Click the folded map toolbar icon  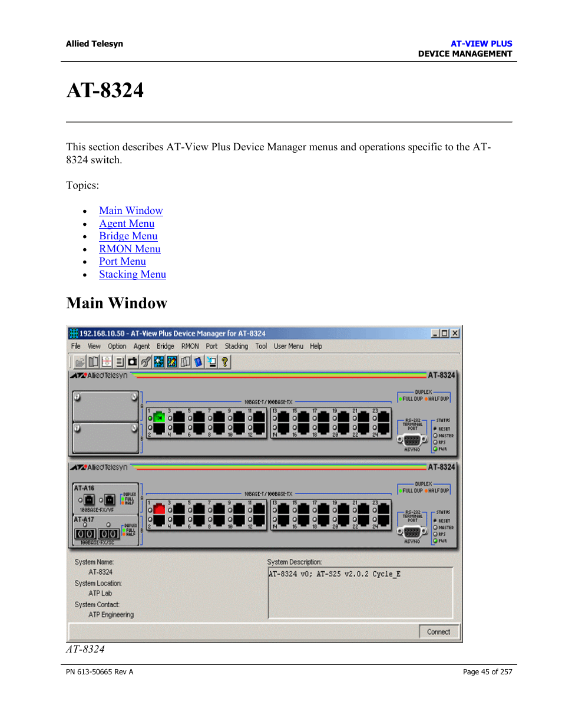point(185,362)
